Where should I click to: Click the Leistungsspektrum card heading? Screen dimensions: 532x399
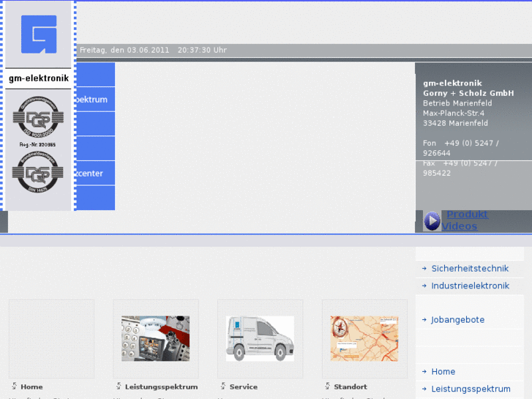click(x=162, y=387)
